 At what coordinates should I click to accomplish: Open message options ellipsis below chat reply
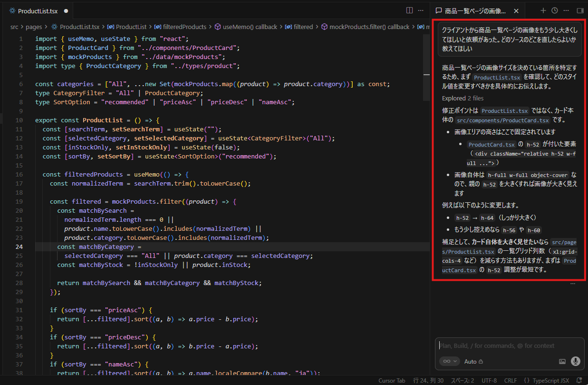tap(573, 284)
